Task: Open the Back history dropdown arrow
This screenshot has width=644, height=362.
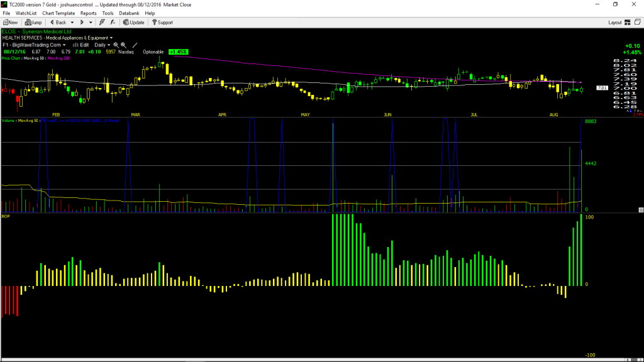Action: (x=72, y=23)
